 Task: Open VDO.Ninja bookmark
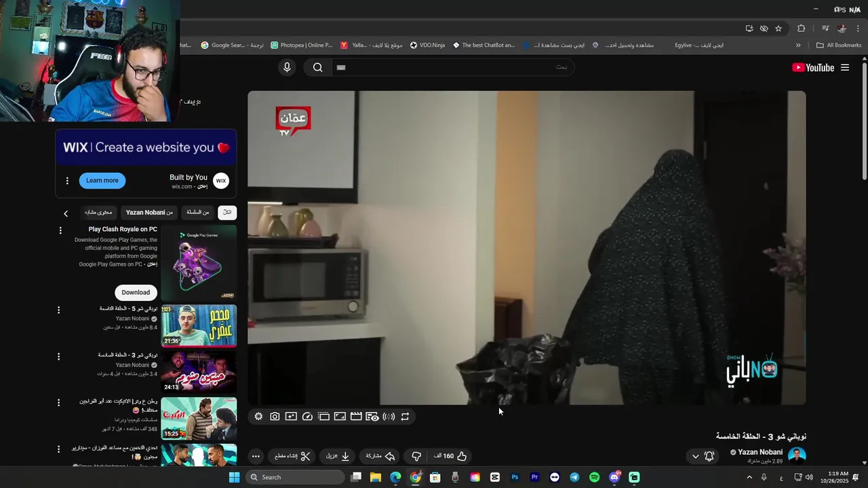click(x=427, y=45)
